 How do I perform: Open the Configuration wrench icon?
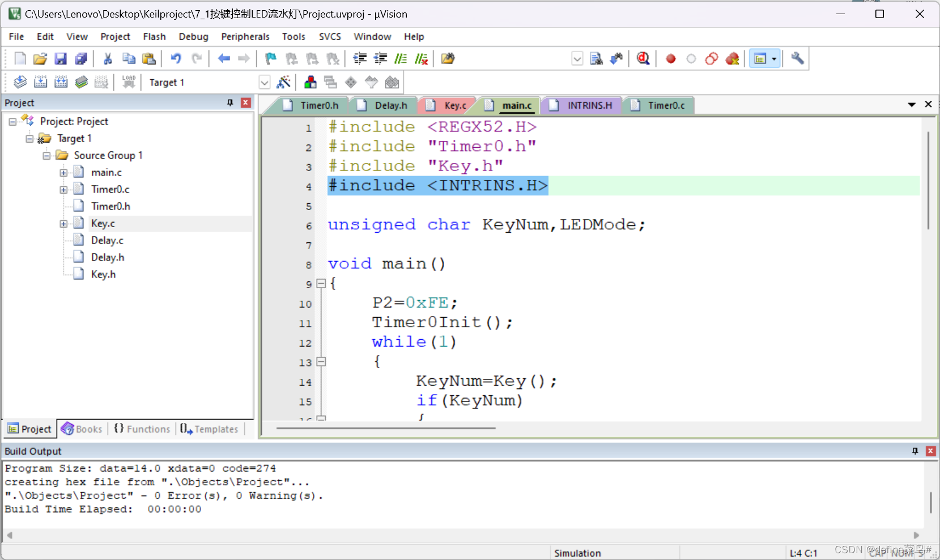pyautogui.click(x=798, y=58)
